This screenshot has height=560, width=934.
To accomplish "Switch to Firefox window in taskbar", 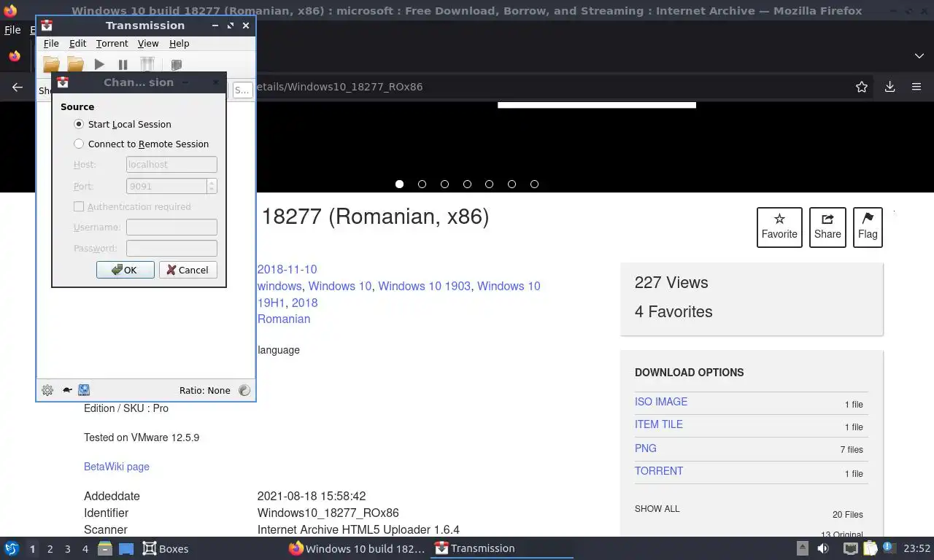I will 357,548.
